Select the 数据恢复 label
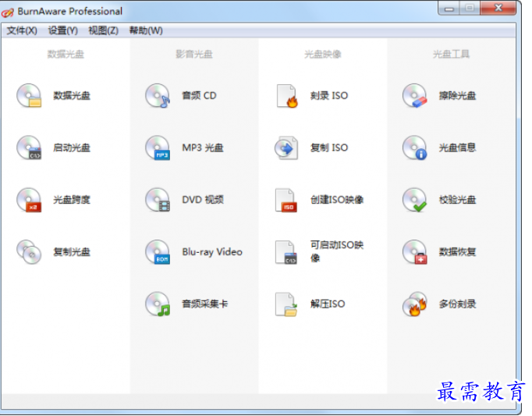Viewport: 532px width, 416px height. click(457, 252)
